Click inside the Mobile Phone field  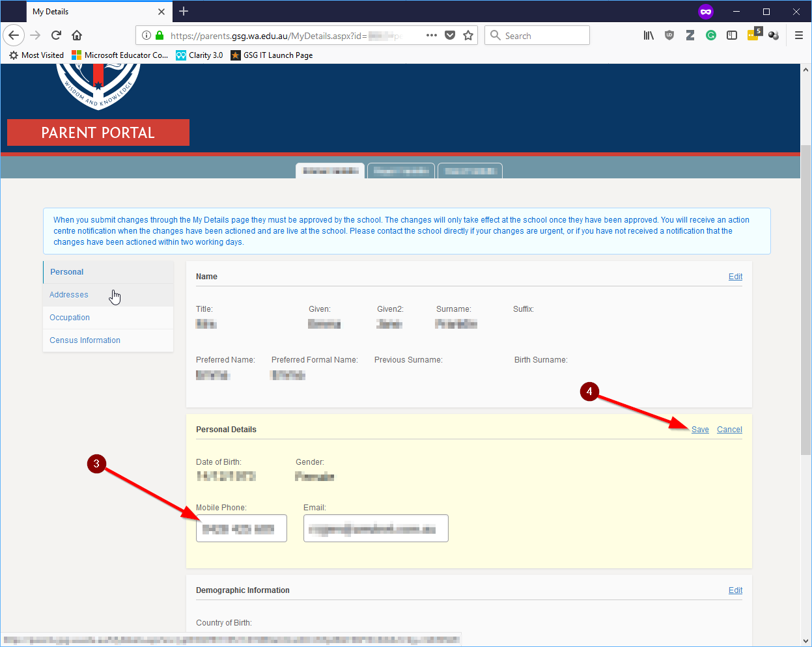[241, 528]
